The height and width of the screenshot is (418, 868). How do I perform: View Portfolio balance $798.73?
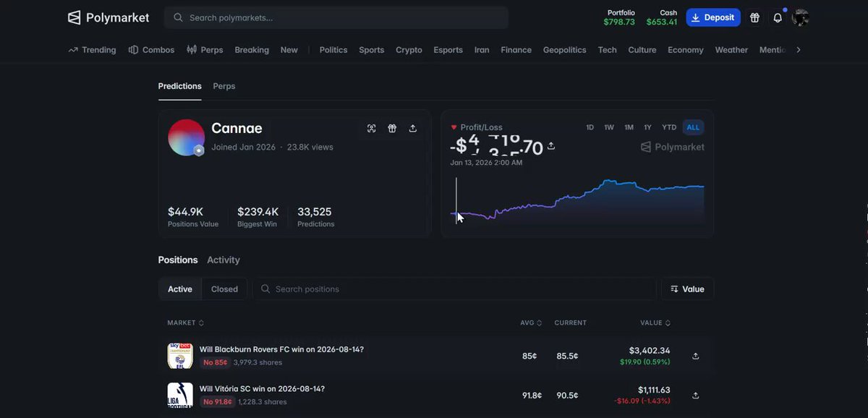(620, 17)
